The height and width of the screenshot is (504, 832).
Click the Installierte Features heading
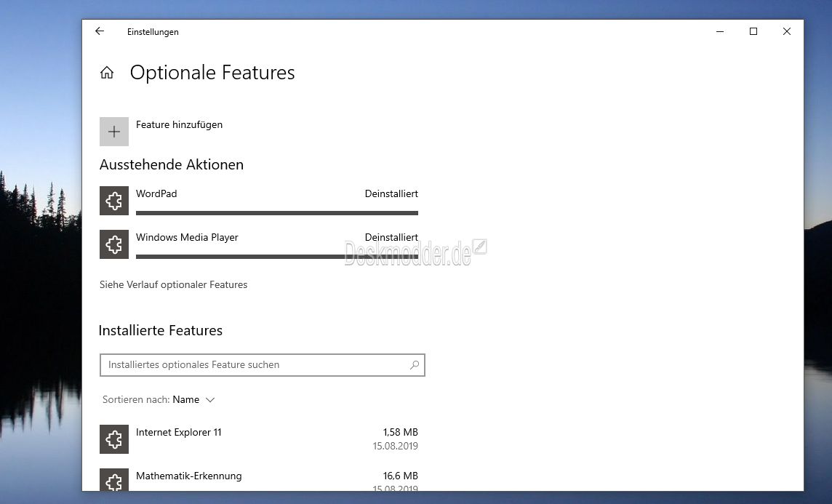click(x=160, y=330)
